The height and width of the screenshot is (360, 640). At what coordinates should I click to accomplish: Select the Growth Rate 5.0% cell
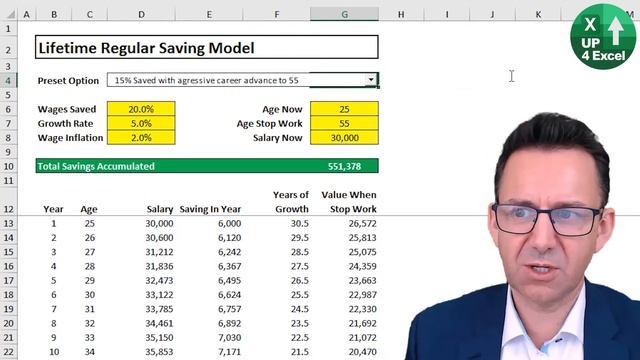point(141,123)
